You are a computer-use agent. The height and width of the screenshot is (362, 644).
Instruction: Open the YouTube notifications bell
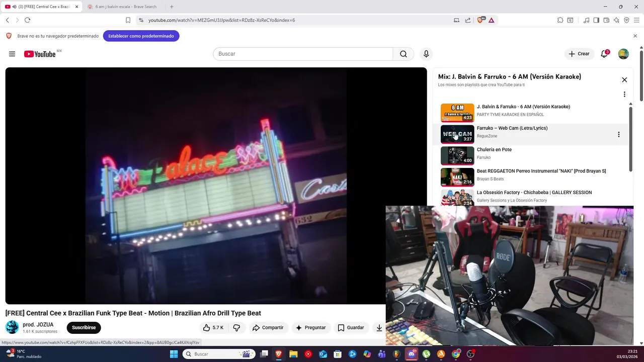coord(604,54)
